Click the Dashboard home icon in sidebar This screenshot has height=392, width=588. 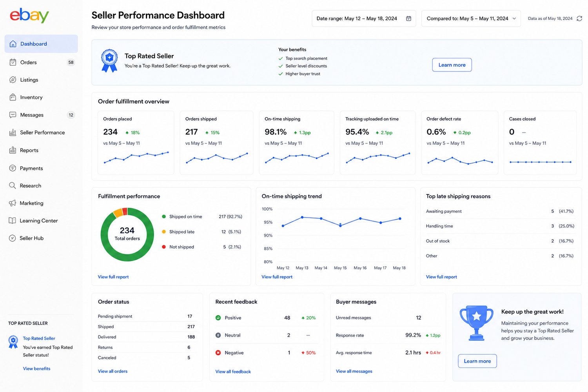click(x=13, y=44)
